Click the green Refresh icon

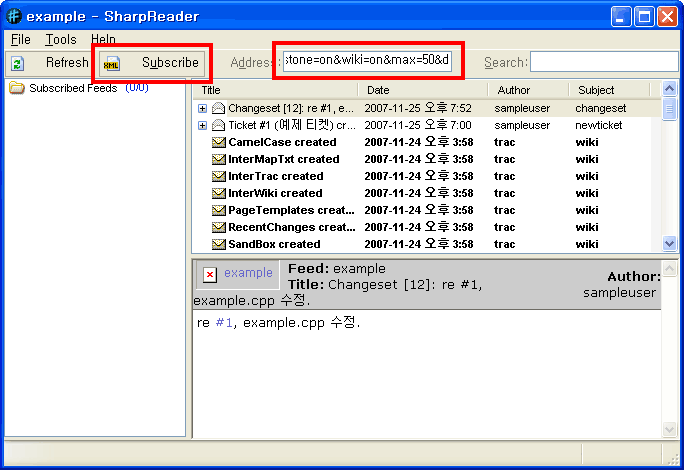pyautogui.click(x=17, y=63)
